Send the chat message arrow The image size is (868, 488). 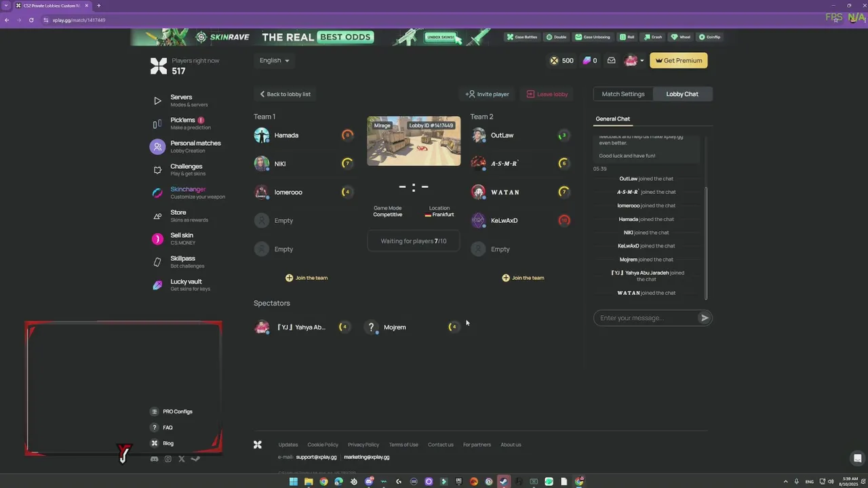pos(705,318)
